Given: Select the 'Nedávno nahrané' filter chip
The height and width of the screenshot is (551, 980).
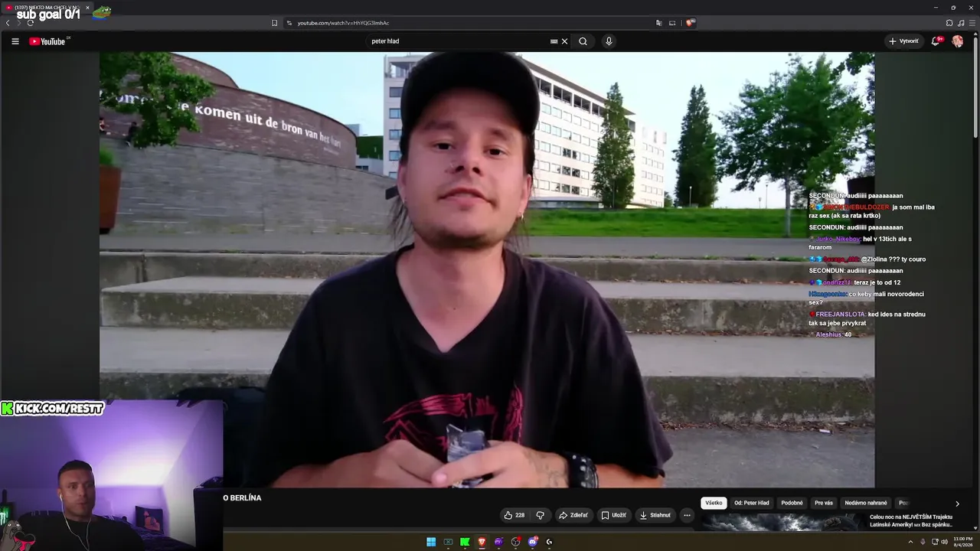Looking at the screenshot, I should tap(866, 503).
